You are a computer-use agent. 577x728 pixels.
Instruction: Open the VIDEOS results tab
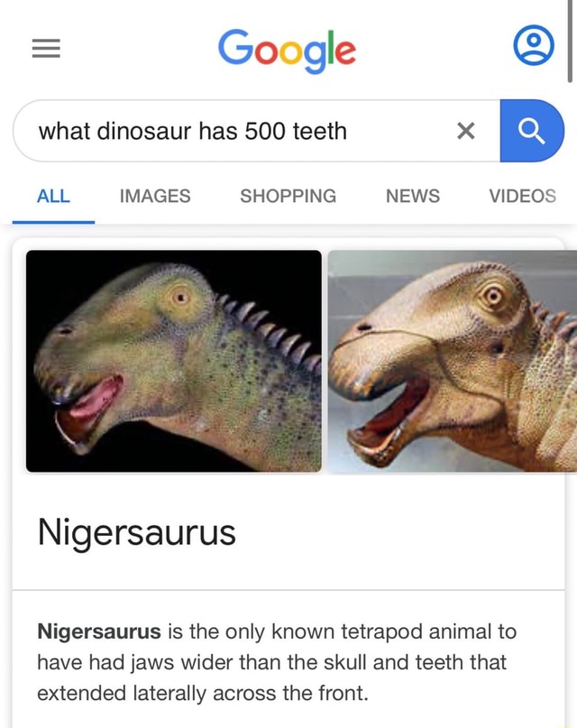523,196
